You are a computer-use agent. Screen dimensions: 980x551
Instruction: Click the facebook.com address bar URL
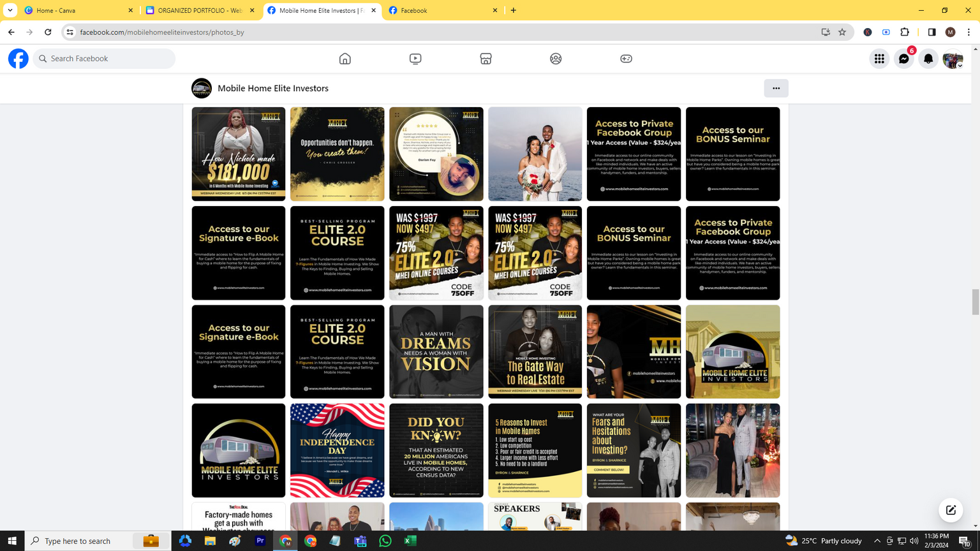pyautogui.click(x=162, y=32)
